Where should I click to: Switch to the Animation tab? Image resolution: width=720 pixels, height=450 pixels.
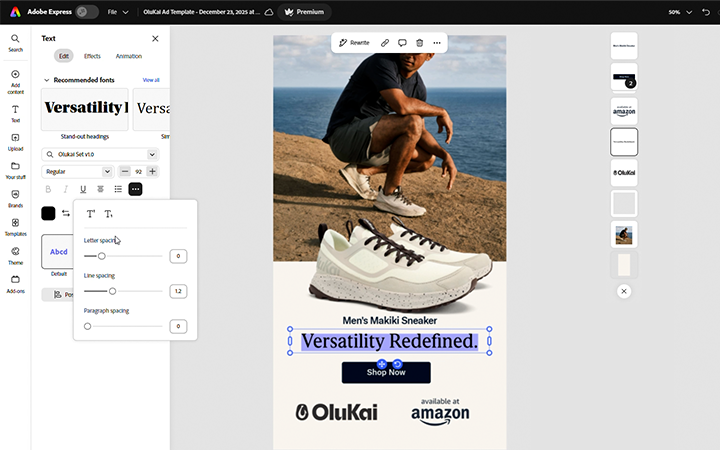(x=128, y=56)
